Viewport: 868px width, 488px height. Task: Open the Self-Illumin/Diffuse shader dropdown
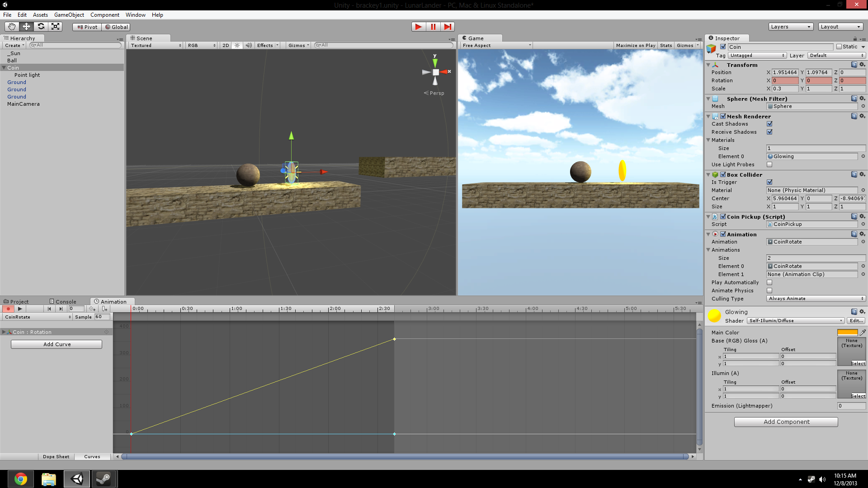pyautogui.click(x=795, y=321)
